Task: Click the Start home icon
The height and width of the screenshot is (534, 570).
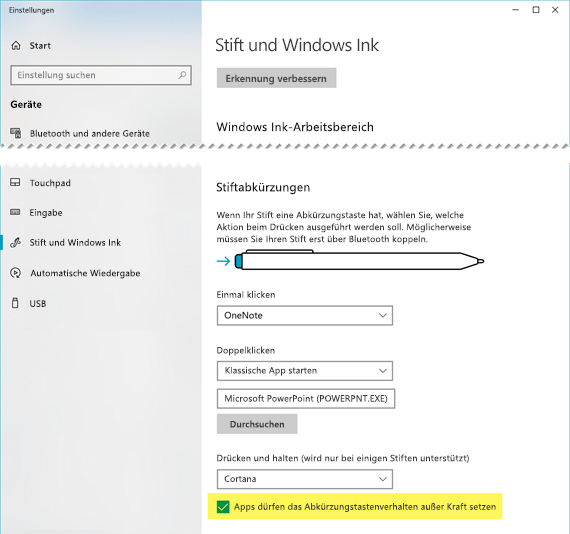Action: 16,45
